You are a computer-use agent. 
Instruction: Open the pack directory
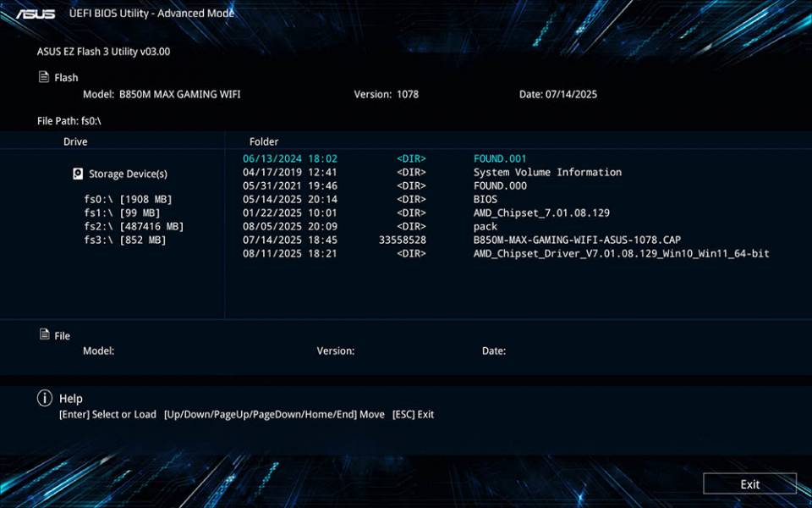pyautogui.click(x=485, y=226)
